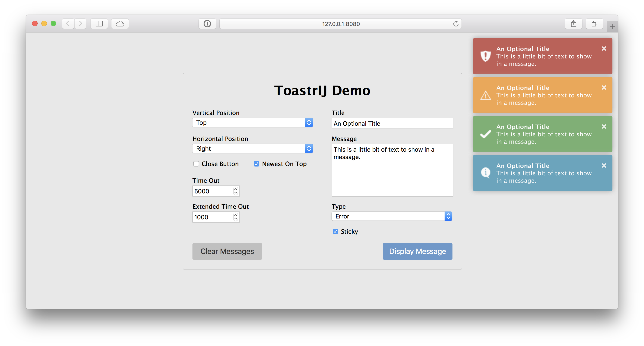Open the iCloud tabs button
This screenshot has height=346, width=644.
tap(120, 24)
